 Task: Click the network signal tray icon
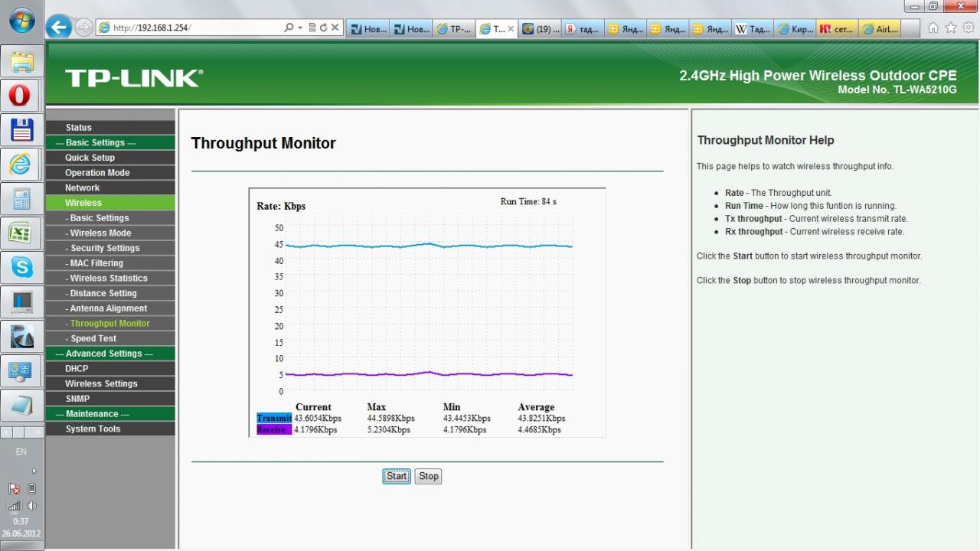15,506
